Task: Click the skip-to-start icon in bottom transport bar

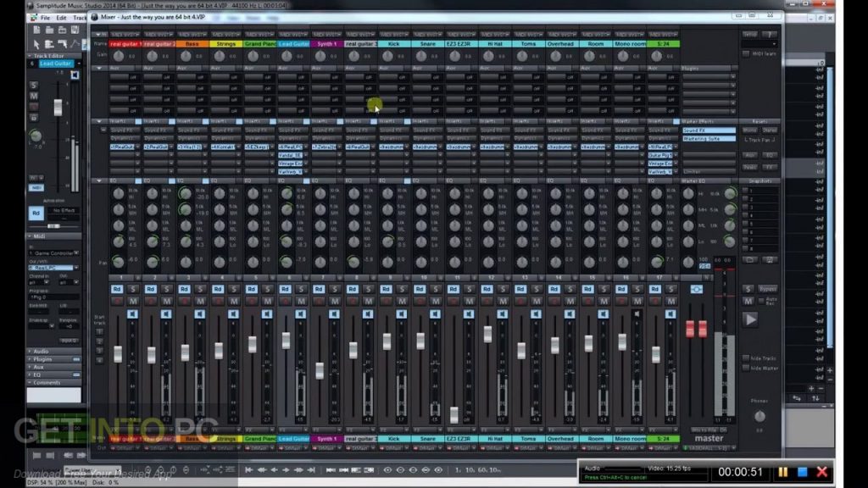Action: pyautogui.click(x=249, y=469)
